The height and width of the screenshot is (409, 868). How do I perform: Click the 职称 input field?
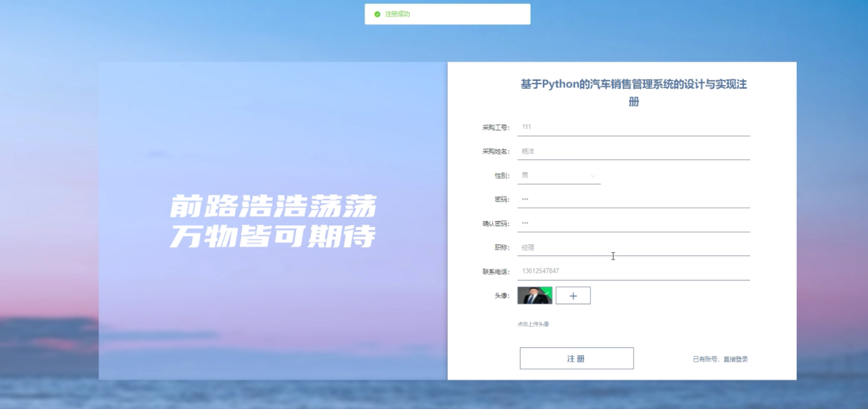(634, 247)
